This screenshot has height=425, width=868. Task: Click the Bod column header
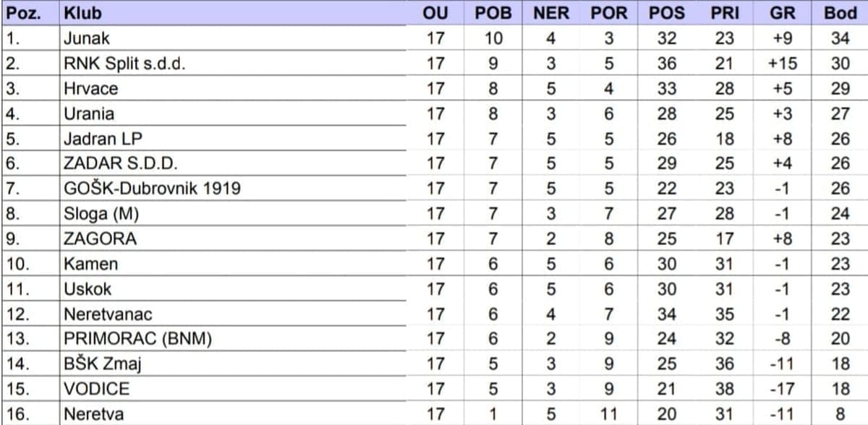click(840, 13)
